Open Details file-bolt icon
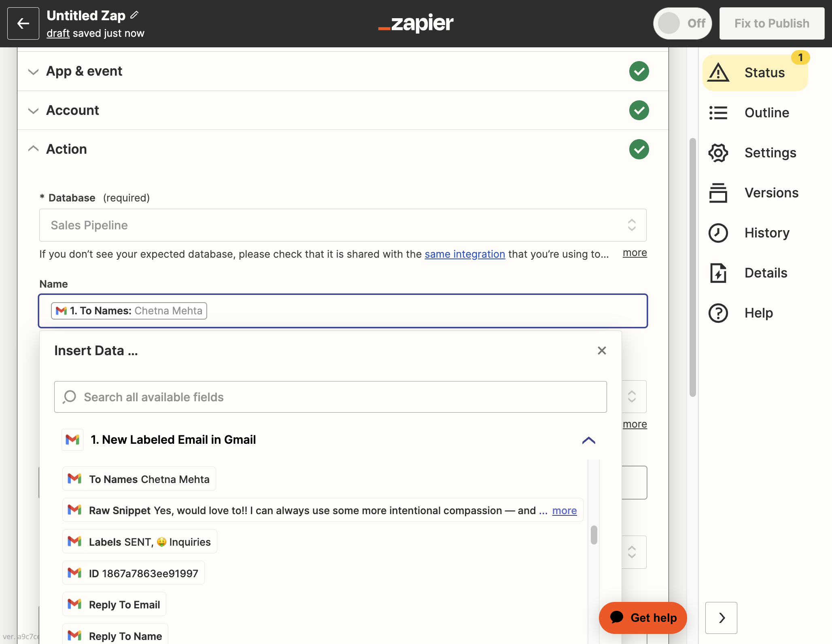 click(x=718, y=273)
